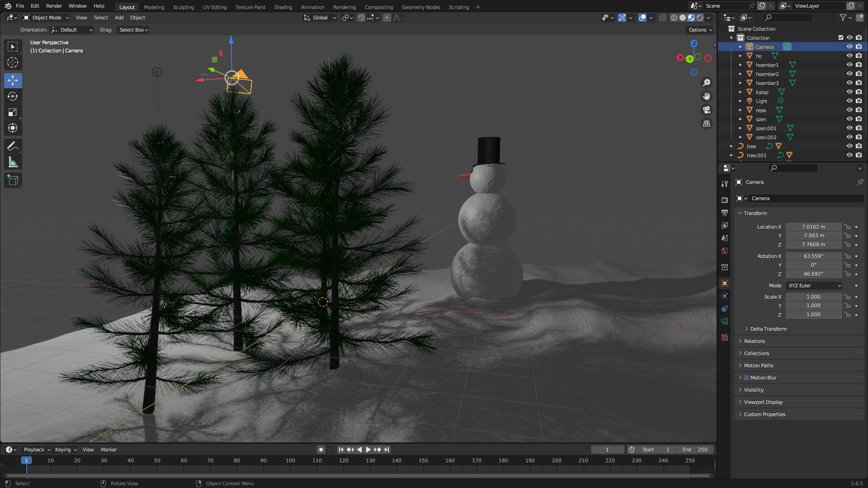Open the Object Data camera properties tab
868x488 pixels.
(x=725, y=321)
